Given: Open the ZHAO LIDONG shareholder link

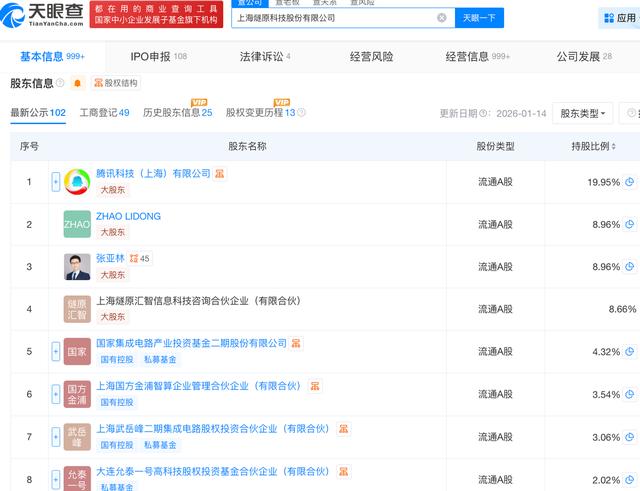Looking at the screenshot, I should 128,216.
